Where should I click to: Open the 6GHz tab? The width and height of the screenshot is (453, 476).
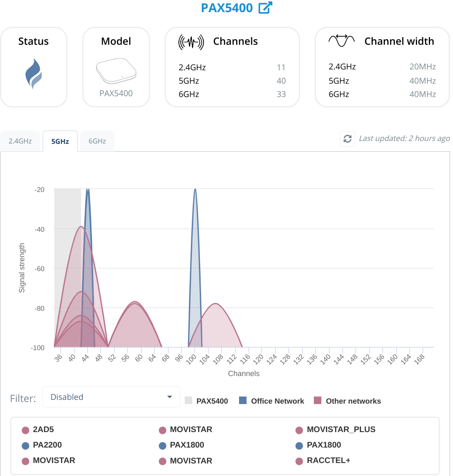(97, 141)
